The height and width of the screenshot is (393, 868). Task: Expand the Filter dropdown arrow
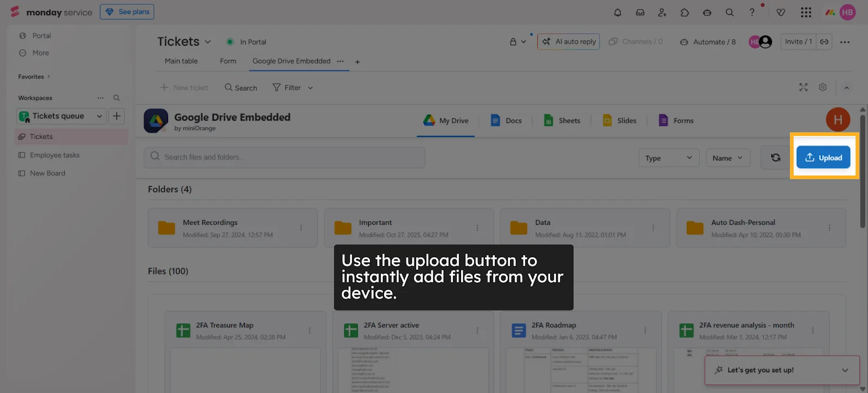[x=310, y=88]
